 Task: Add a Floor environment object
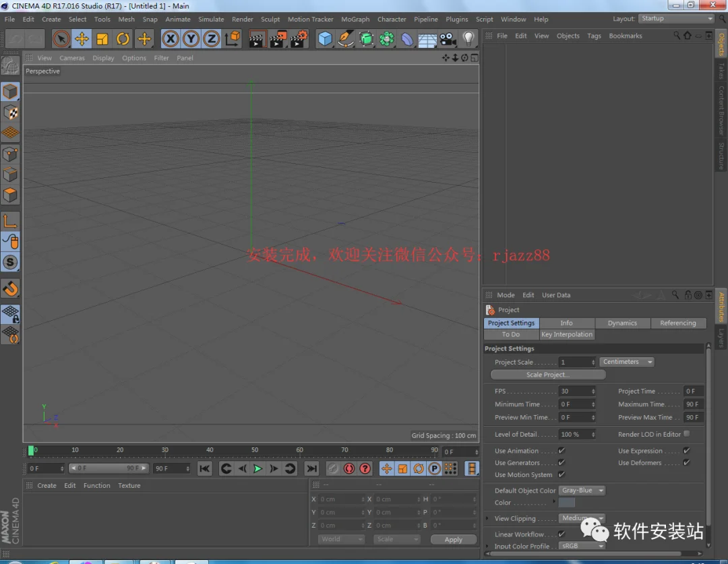tap(427, 39)
